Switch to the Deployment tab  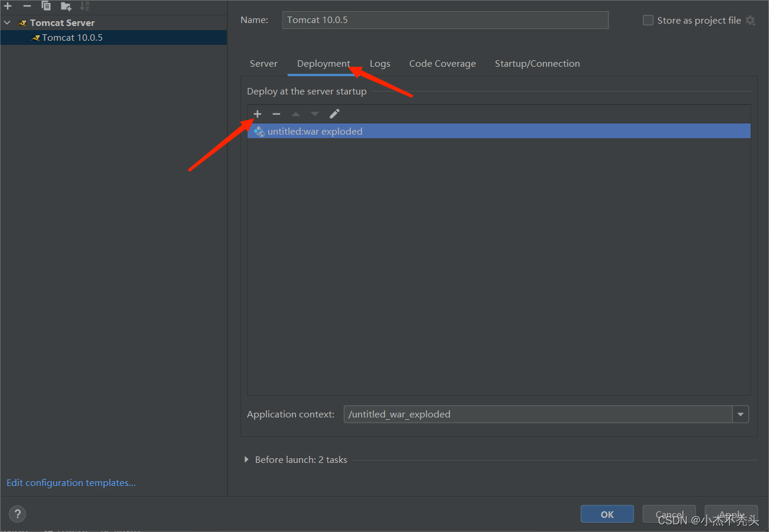point(324,64)
